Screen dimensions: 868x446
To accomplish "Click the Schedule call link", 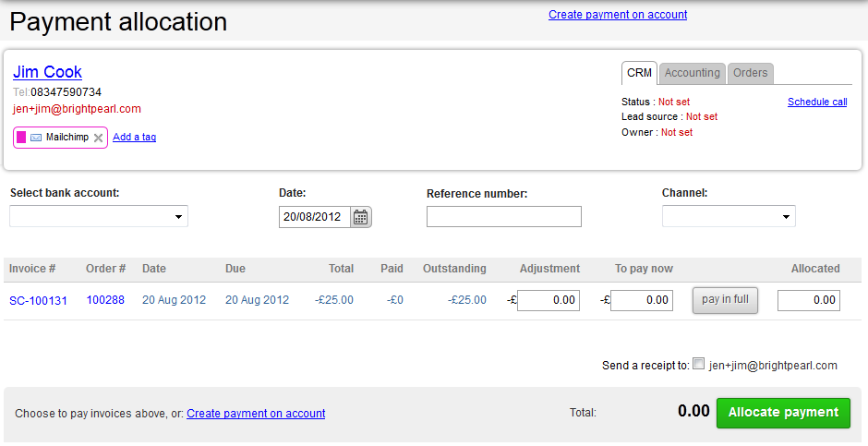I will coord(816,102).
